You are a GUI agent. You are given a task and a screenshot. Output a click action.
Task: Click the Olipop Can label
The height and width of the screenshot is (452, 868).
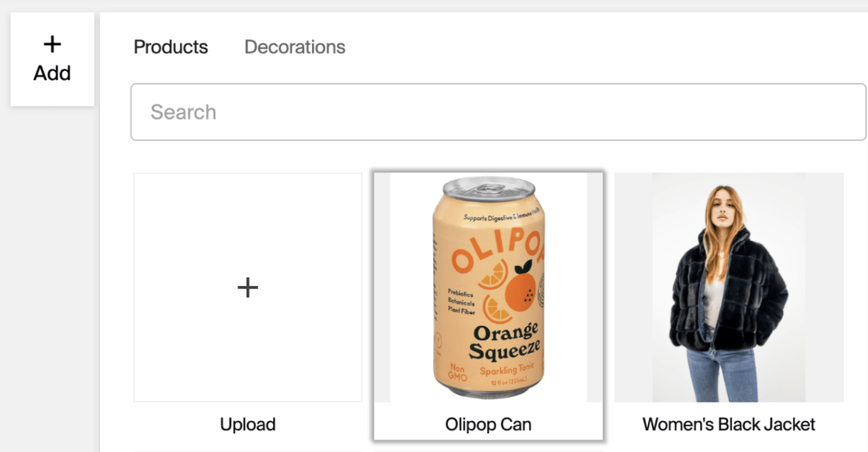[x=487, y=424]
